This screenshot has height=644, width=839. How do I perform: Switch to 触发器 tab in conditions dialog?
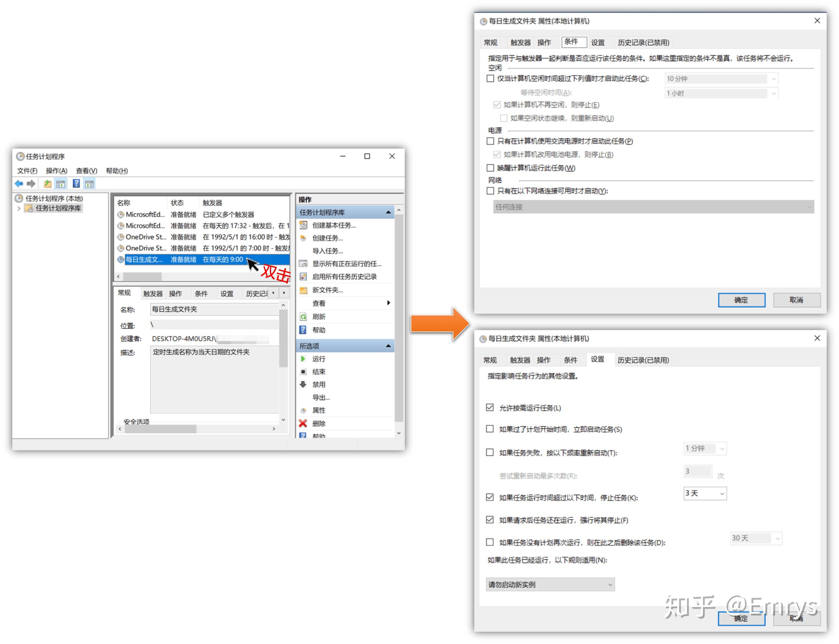(x=520, y=43)
